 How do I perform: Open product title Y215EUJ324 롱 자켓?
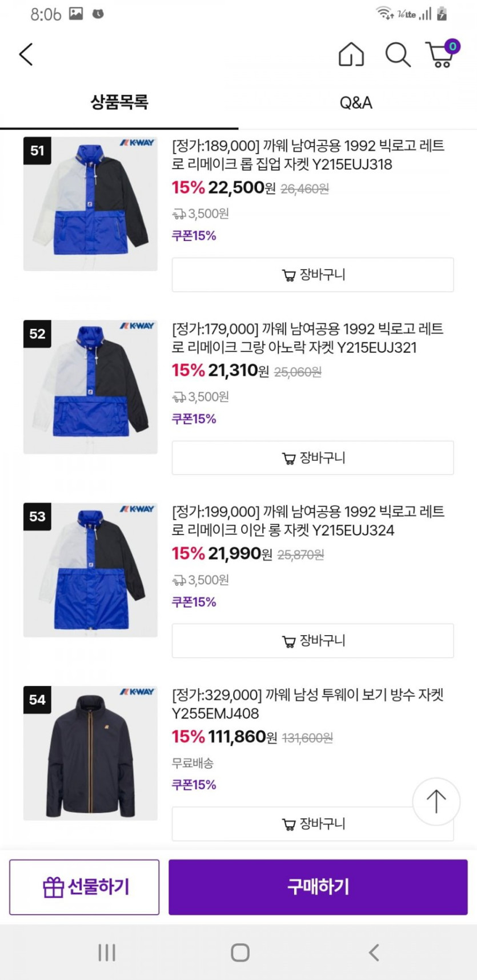pyautogui.click(x=307, y=521)
